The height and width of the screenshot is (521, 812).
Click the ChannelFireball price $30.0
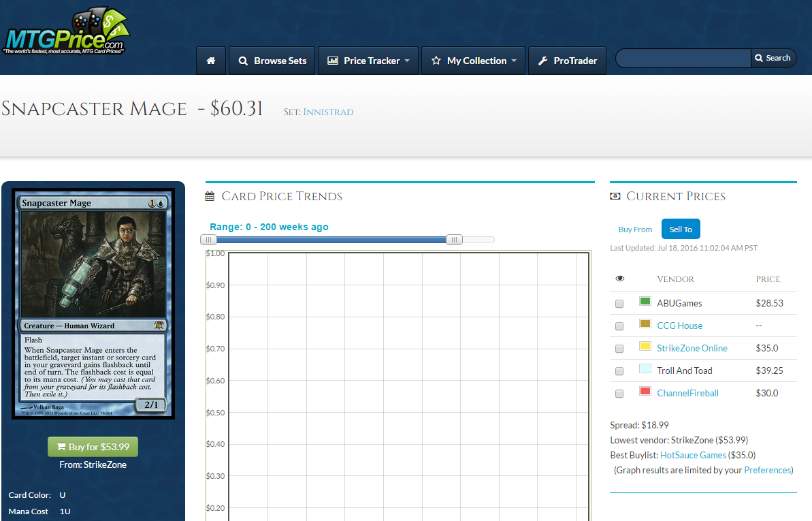point(767,393)
